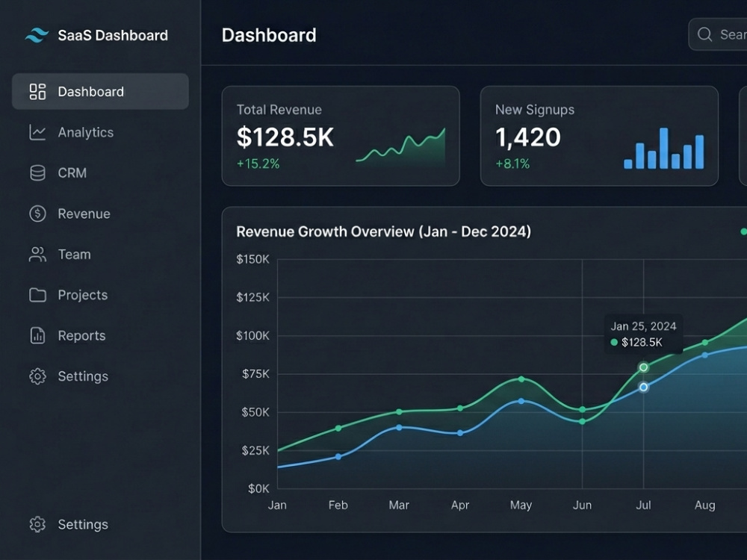
Task: Click the +15.2% revenue change
Action: pos(258,164)
